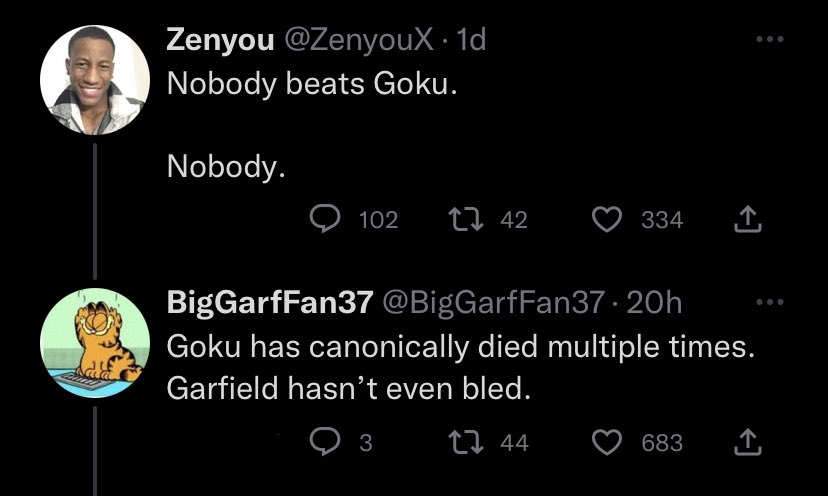Image resolution: width=828 pixels, height=496 pixels.
Task: Retweet BigGarfFan37's tweet with 44 retweets
Action: point(462,441)
